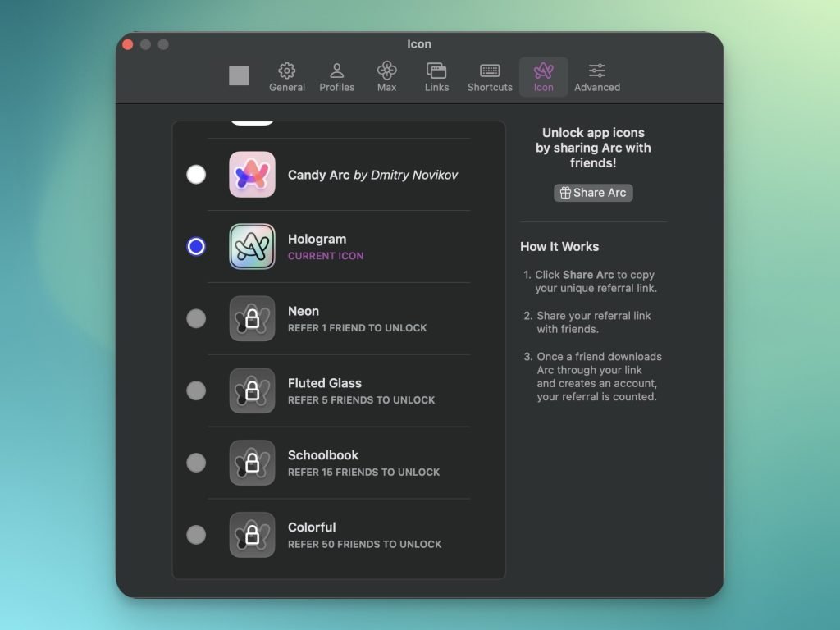Click REFER 15 FRIENDS TO UNLOCK text

(363, 472)
